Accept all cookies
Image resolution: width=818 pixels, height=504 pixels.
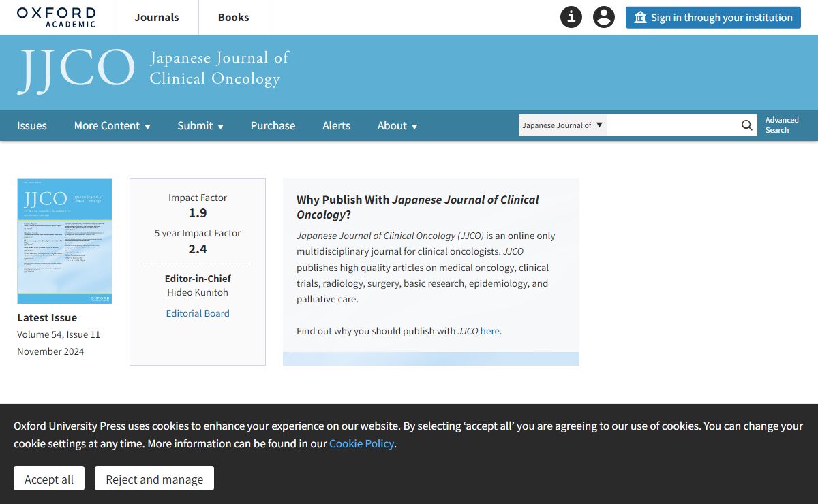[49, 479]
